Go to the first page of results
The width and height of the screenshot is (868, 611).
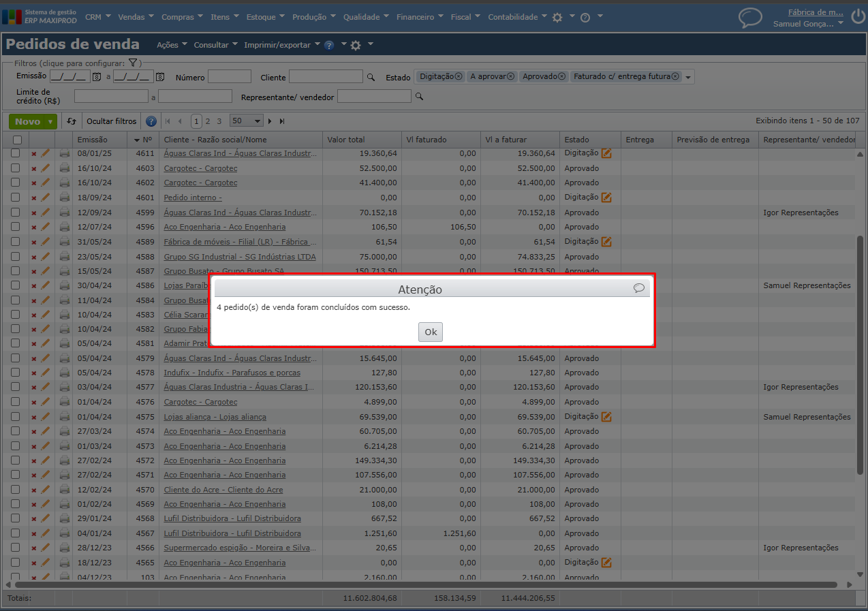(x=168, y=121)
